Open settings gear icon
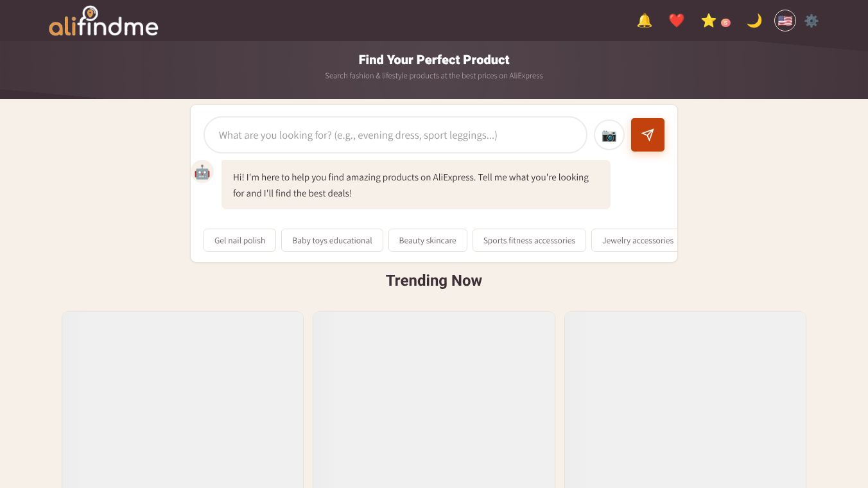The width and height of the screenshot is (868, 488). coord(812,21)
